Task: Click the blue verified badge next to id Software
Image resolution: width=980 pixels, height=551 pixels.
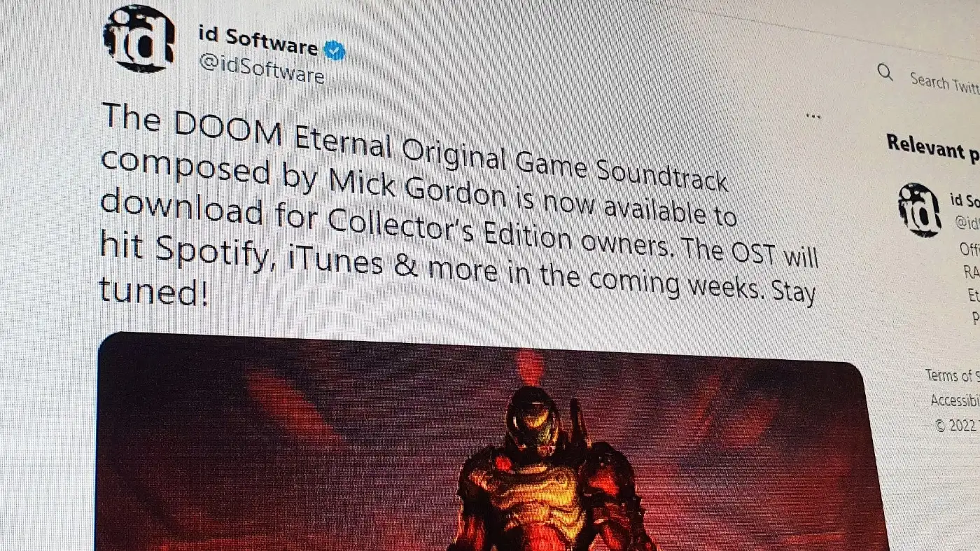Action: pos(336,50)
